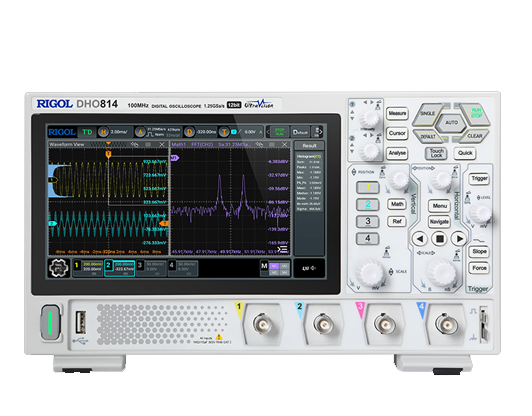
Task: Toggle channel 2 with the cyan button
Action: click(368, 204)
